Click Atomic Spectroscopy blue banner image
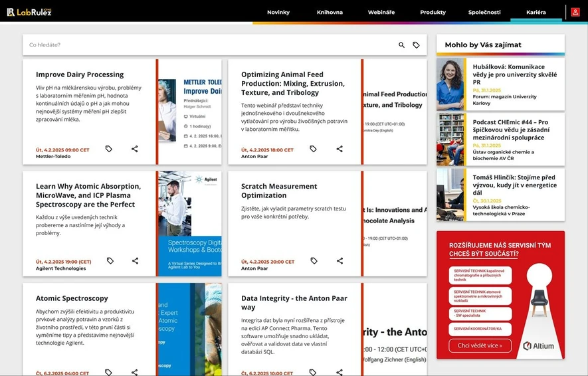 pyautogui.click(x=190, y=329)
